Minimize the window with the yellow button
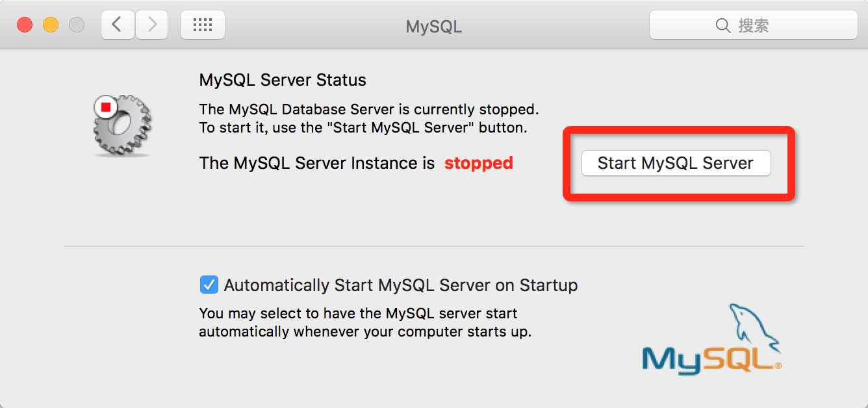 pyautogui.click(x=51, y=25)
